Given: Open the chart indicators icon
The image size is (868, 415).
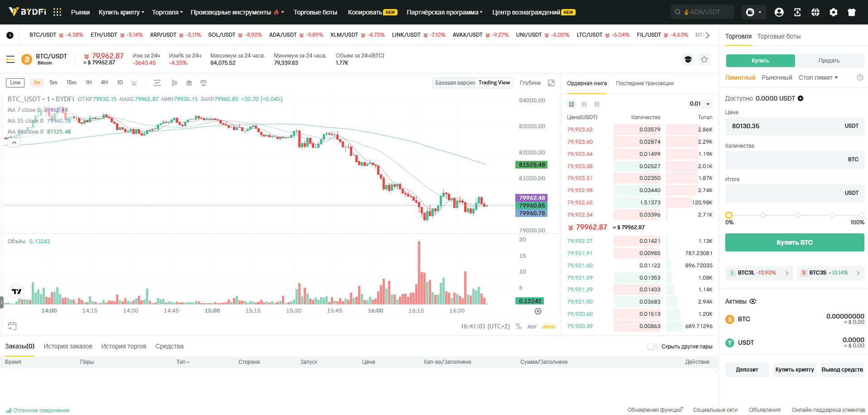Looking at the screenshot, I should pyautogui.click(x=157, y=82).
